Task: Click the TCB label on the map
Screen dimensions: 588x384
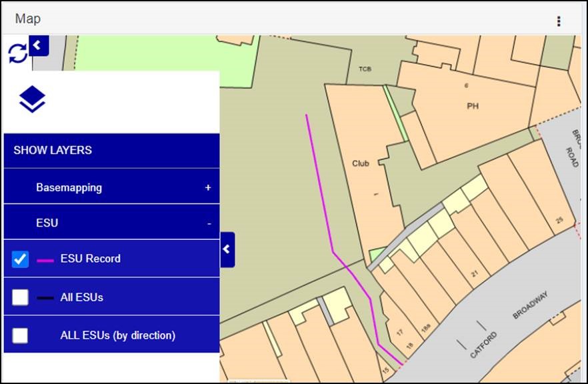Action: [365, 69]
